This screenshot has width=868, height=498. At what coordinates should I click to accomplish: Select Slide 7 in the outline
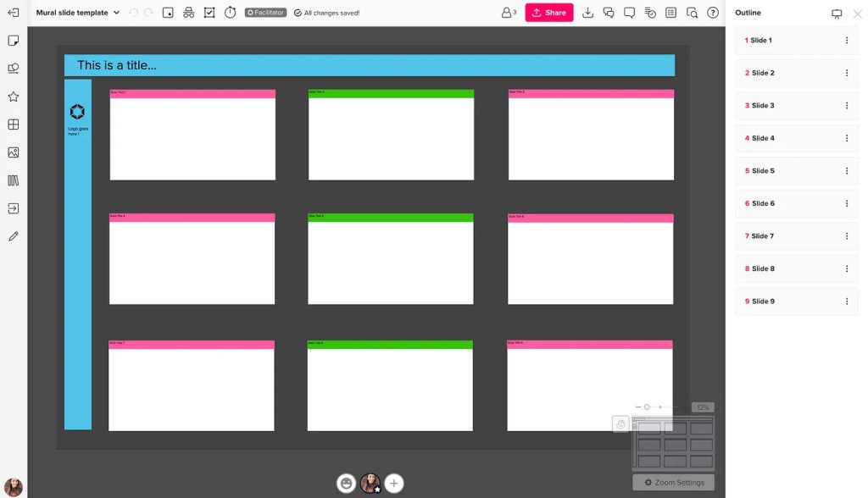pyautogui.click(x=763, y=236)
